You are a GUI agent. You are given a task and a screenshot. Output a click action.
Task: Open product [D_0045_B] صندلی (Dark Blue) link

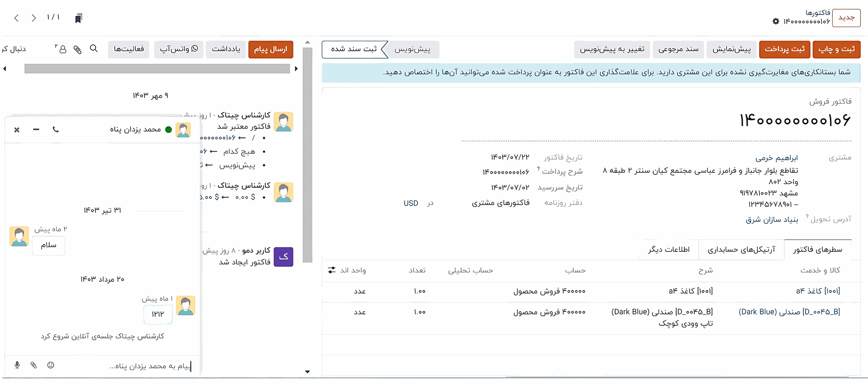789,312
